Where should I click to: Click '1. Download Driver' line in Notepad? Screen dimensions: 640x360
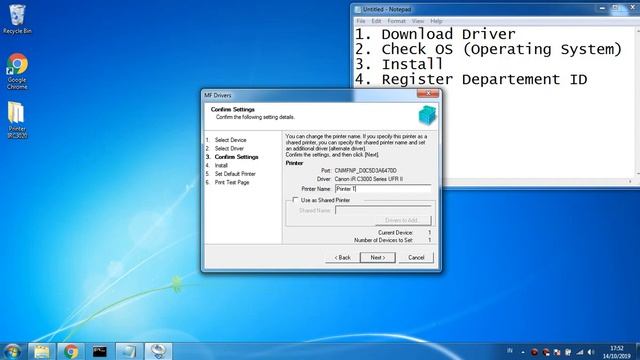pyautogui.click(x=435, y=34)
